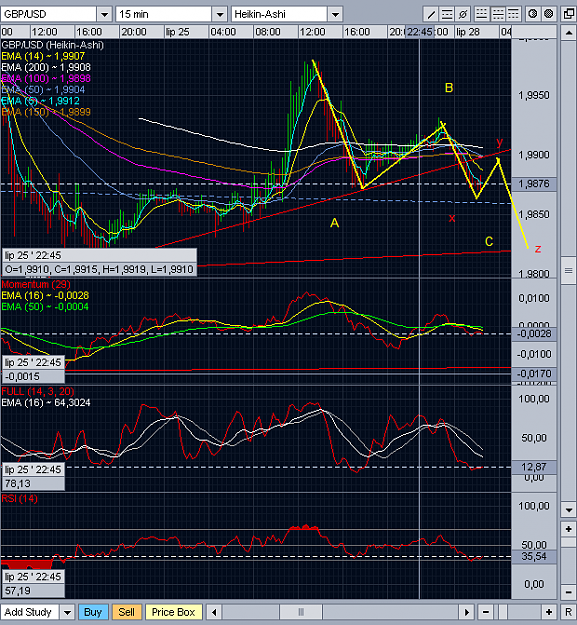Click the plus button on right edge

pos(568,529)
